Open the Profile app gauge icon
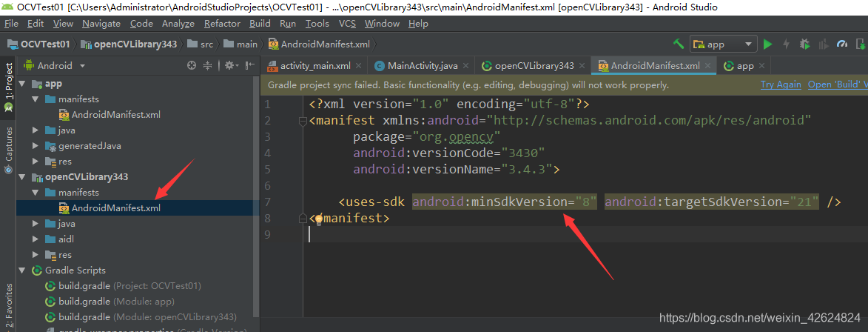 pos(842,44)
